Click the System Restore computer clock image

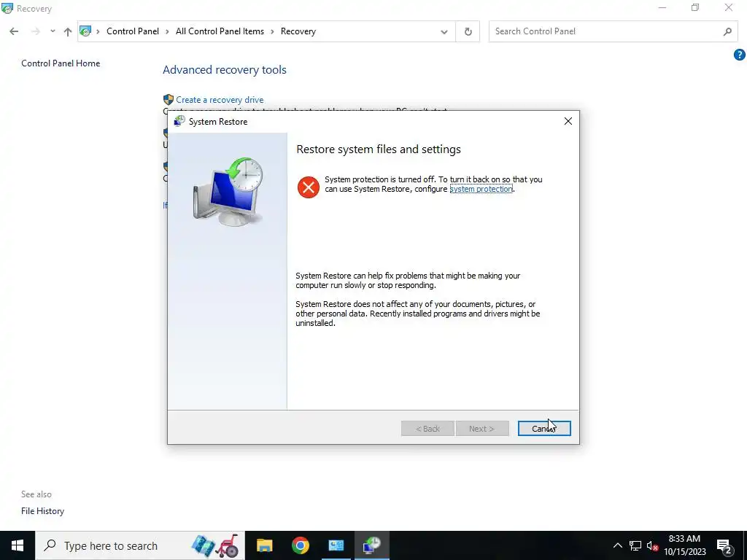228,192
